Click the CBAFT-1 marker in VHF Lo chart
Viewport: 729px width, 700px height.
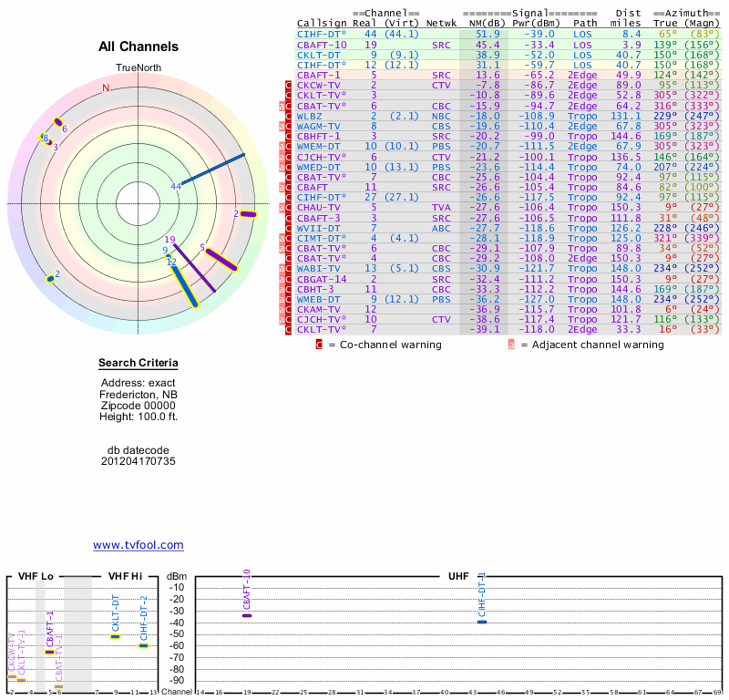tap(50, 652)
